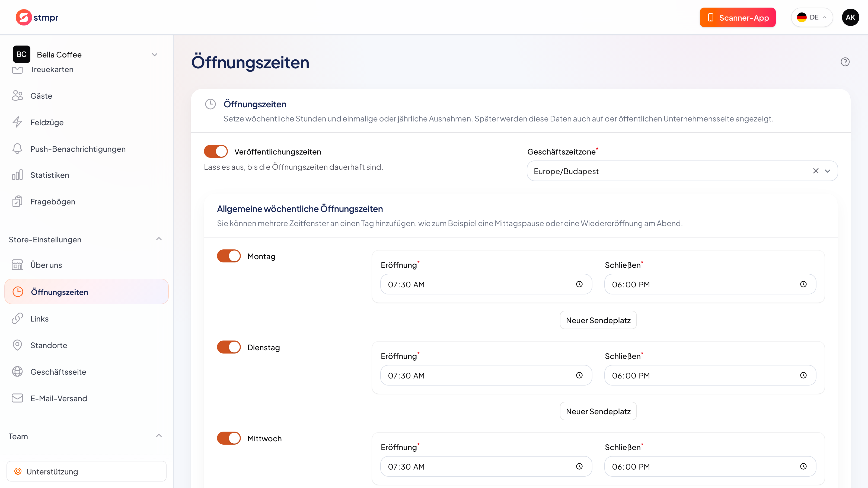Click the Über uns storefront icon
This screenshot has height=488, width=868.
(17, 265)
